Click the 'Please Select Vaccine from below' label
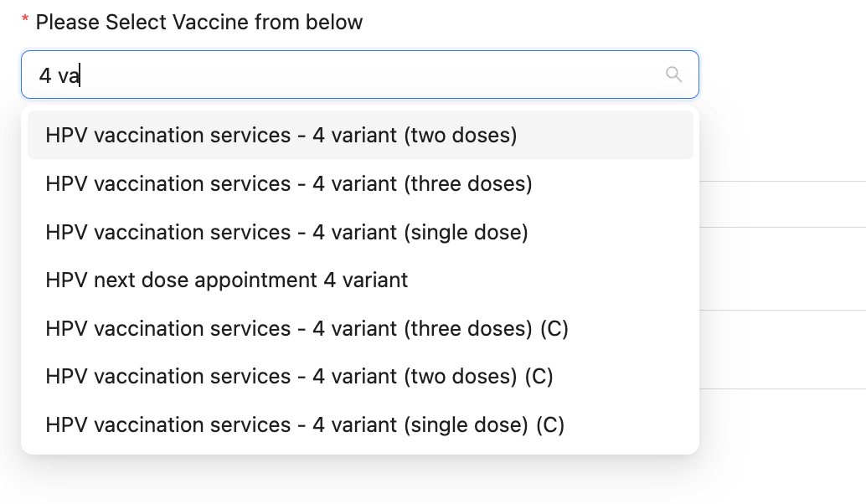The height and width of the screenshot is (504, 866). (199, 23)
